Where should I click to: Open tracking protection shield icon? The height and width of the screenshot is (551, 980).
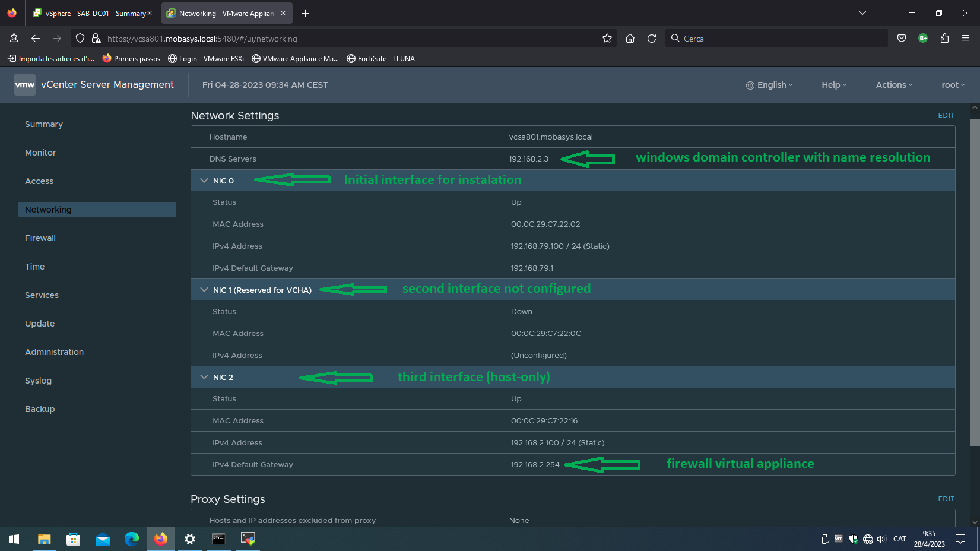tap(80, 39)
